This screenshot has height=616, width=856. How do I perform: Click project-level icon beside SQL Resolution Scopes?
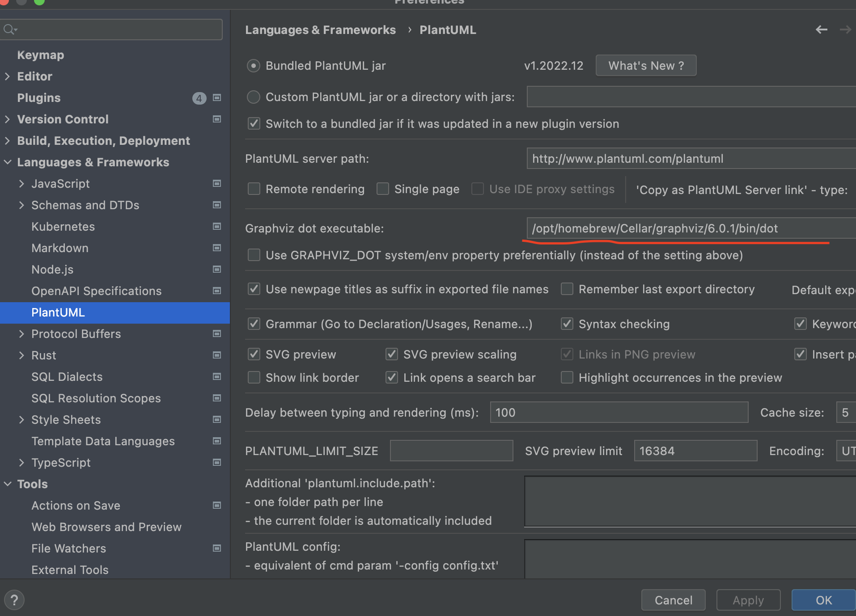[x=217, y=398]
